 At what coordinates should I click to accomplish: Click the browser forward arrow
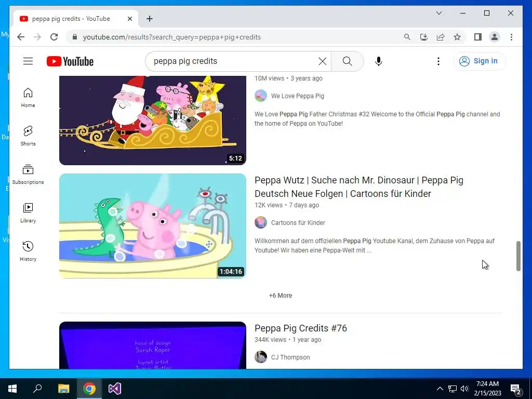pyautogui.click(x=37, y=37)
